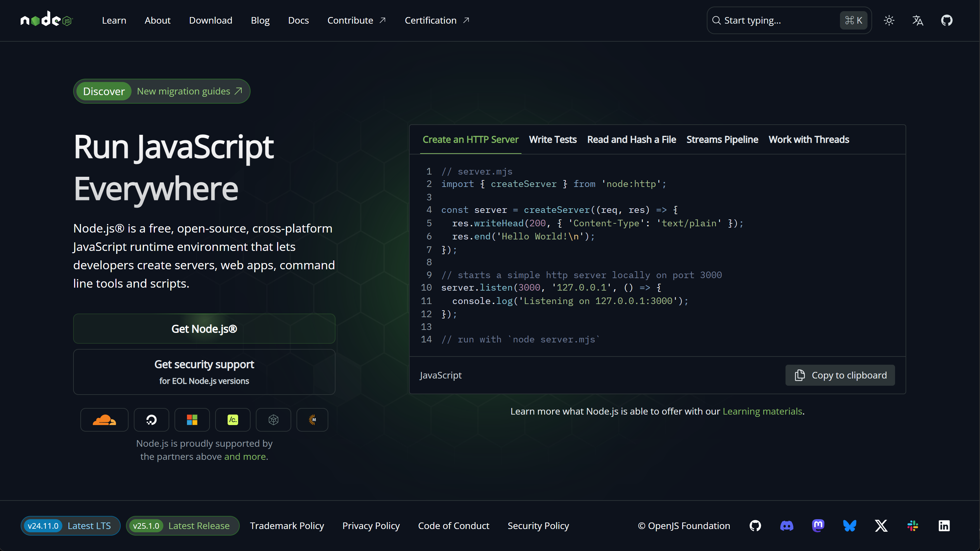This screenshot has width=980, height=551.
Task: Switch to the Streams Pipeline tab
Action: point(722,140)
